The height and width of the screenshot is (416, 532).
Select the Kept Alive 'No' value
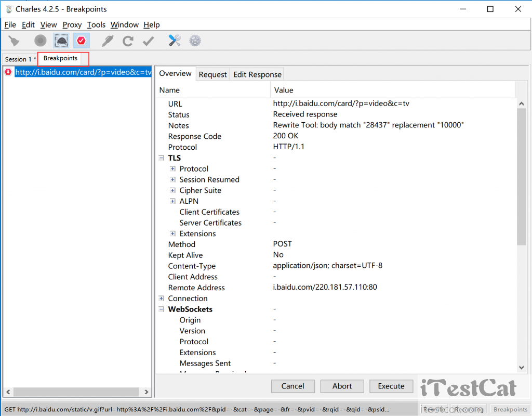278,255
